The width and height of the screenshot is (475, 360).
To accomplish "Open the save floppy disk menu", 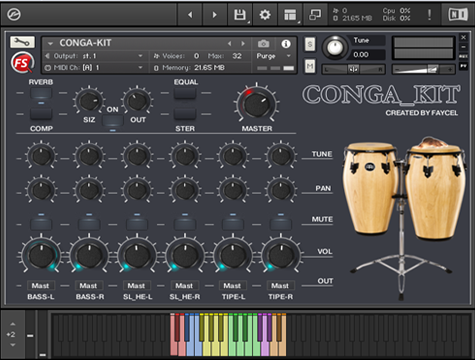I will (240, 15).
